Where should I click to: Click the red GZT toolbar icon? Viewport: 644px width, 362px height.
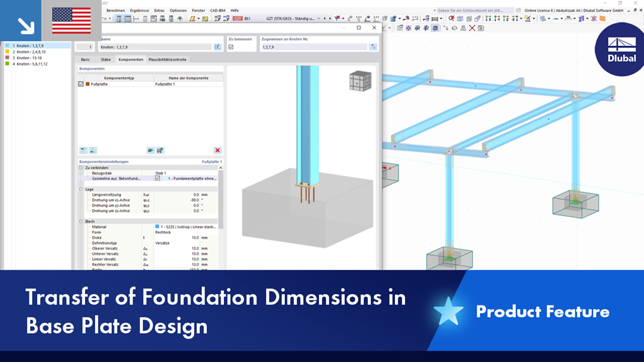238,18
